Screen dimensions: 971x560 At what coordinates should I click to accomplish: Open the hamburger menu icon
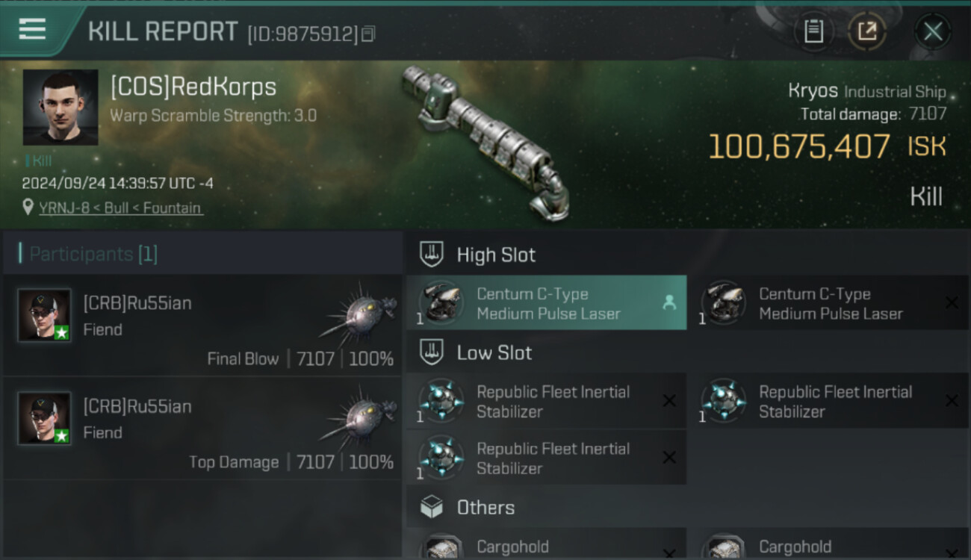(x=32, y=30)
